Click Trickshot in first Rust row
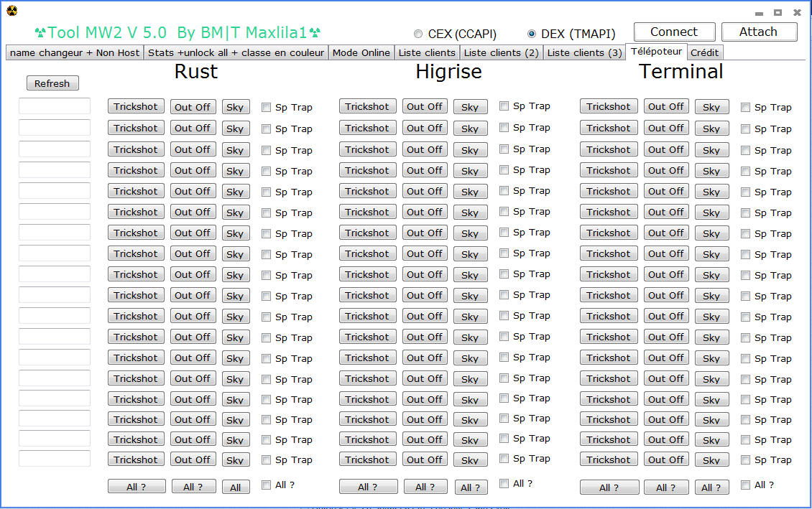This screenshot has height=509, width=812. tap(137, 106)
